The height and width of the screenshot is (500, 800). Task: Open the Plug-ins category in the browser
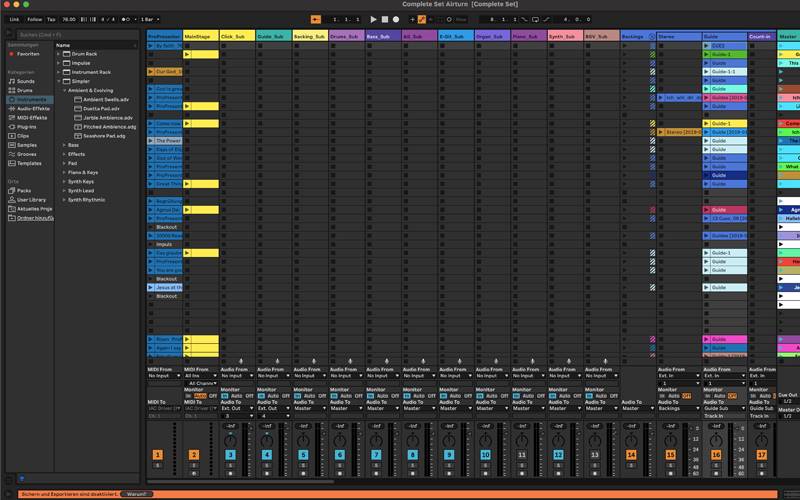point(27,127)
